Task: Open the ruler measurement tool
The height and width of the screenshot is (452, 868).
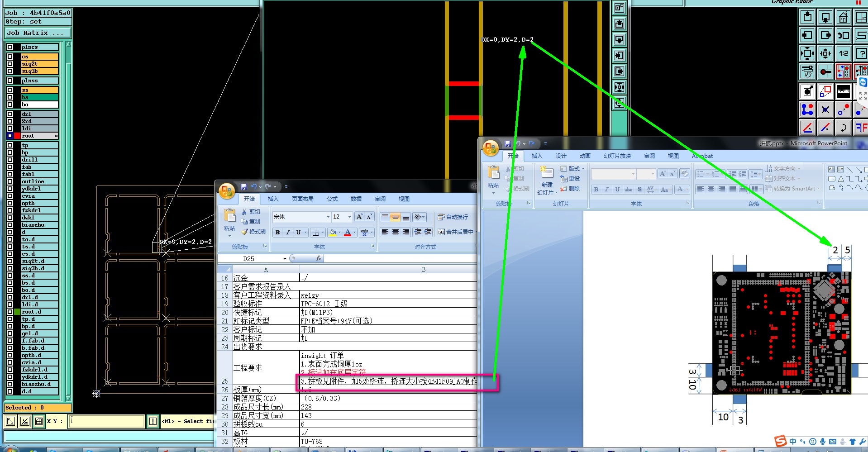Action: (843, 91)
